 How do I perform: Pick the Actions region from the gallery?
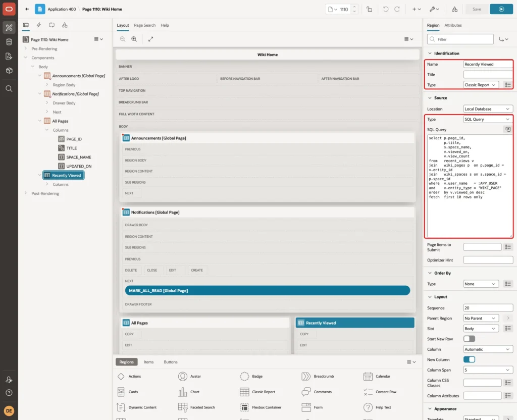pyautogui.click(x=130, y=376)
